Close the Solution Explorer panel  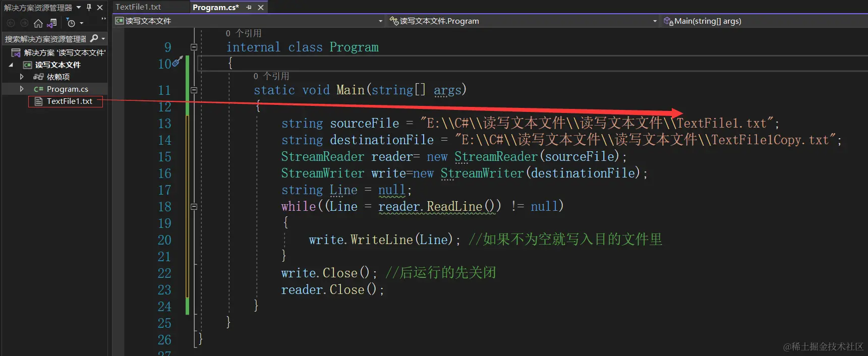coord(100,8)
